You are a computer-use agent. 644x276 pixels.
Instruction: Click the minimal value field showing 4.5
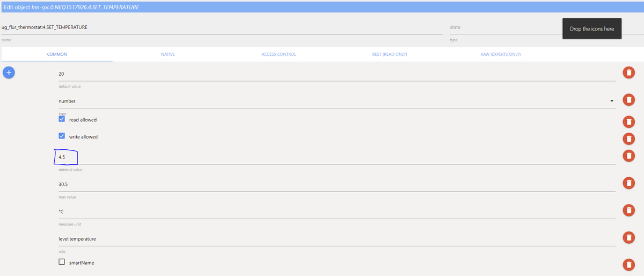pos(336,157)
